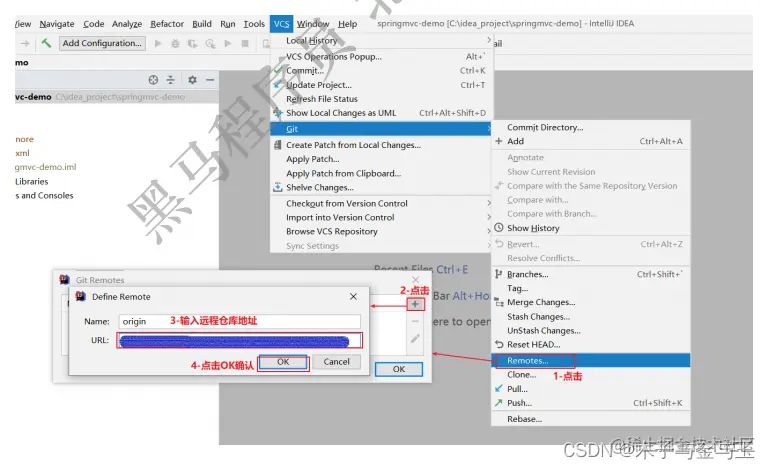Viewport: 770px width, 469px height.
Task: Open the Code menu
Action: pos(93,24)
